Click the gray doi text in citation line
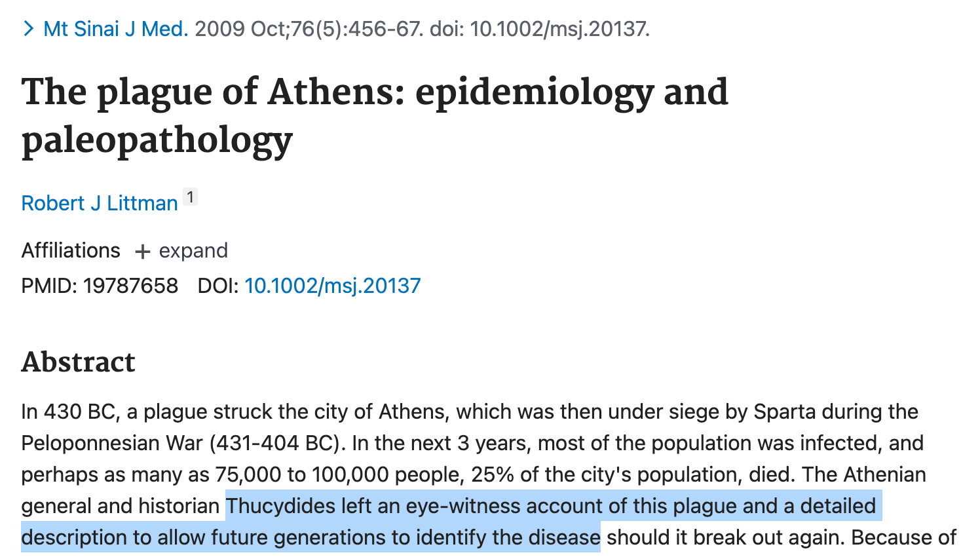 [x=540, y=29]
